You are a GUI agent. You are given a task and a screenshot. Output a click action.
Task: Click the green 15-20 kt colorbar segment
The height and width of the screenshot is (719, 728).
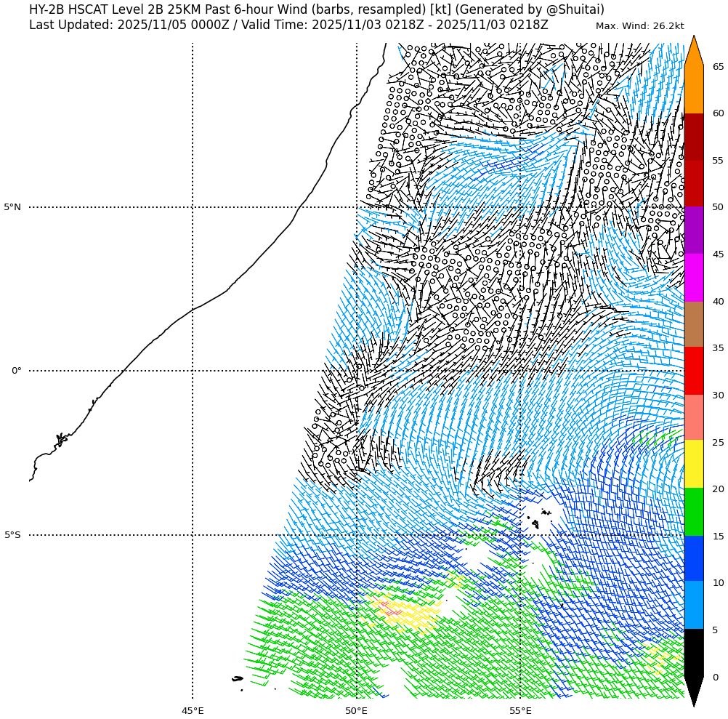[694, 512]
